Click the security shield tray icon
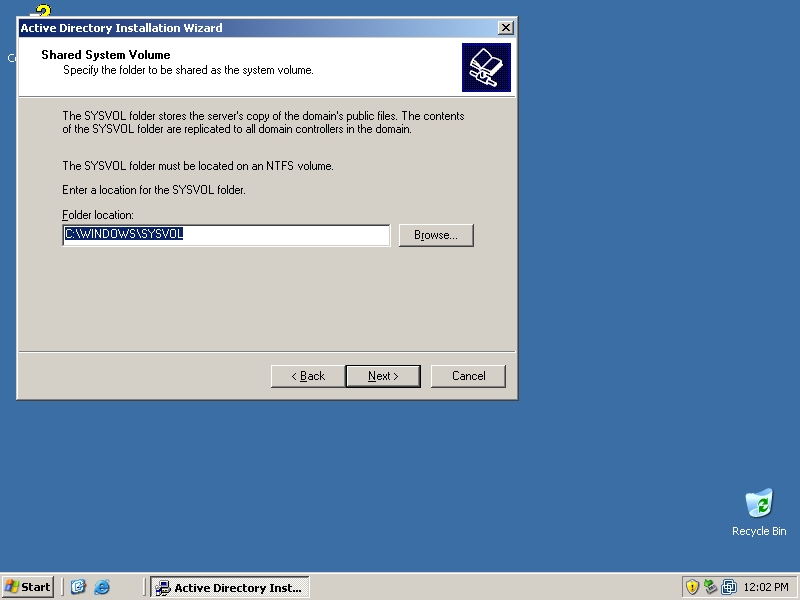 tap(691, 587)
